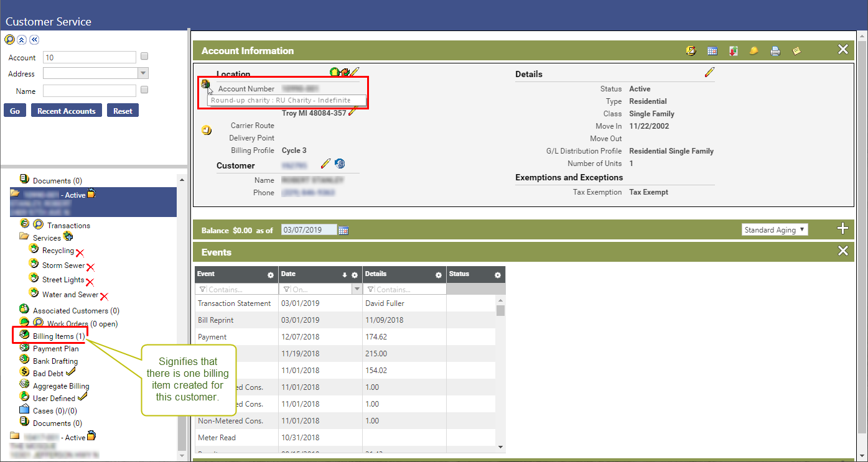Open Billing Items (1)
The width and height of the screenshot is (868, 462).
click(59, 336)
